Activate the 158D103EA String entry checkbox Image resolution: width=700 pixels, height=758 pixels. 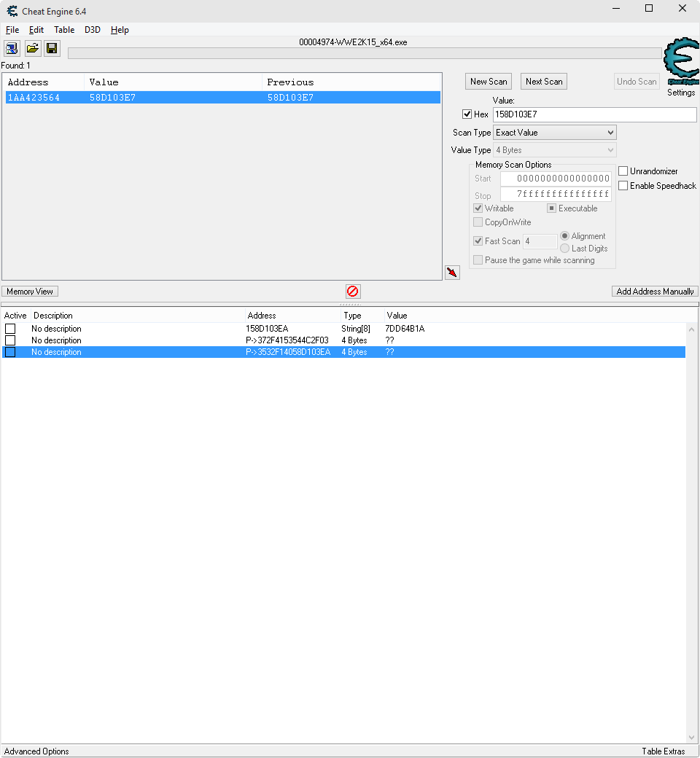coord(10,329)
